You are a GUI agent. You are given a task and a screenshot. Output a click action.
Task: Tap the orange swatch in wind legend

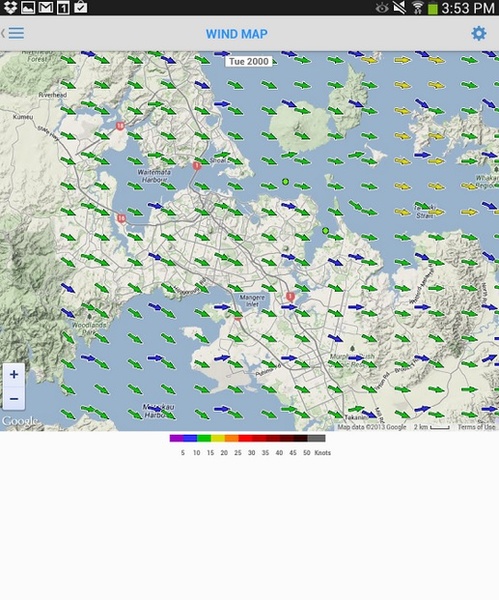pos(232,438)
